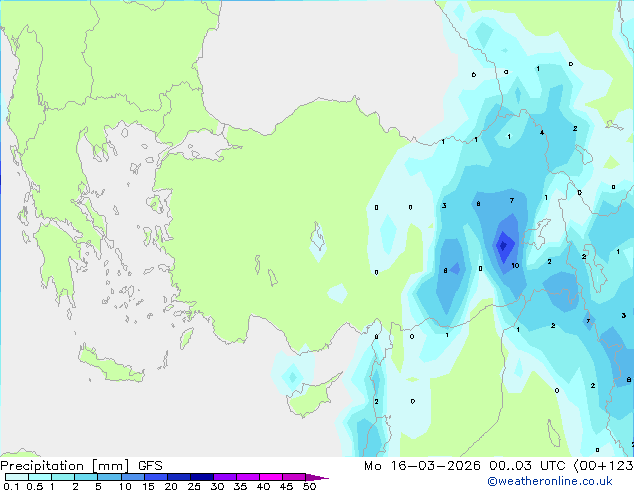Viewport: 634px width, 490px height.
Task: Pick the 5–10 mm legend color
Action: pyautogui.click(x=110, y=477)
